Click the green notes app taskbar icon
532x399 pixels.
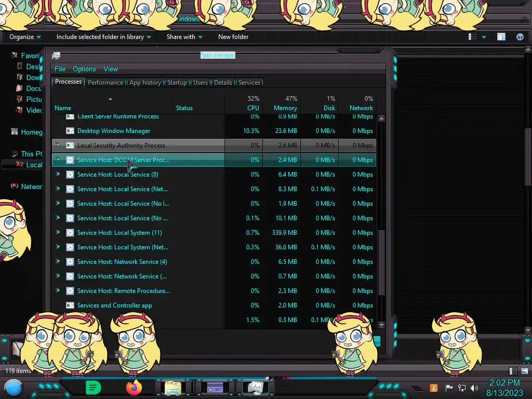[93, 388]
